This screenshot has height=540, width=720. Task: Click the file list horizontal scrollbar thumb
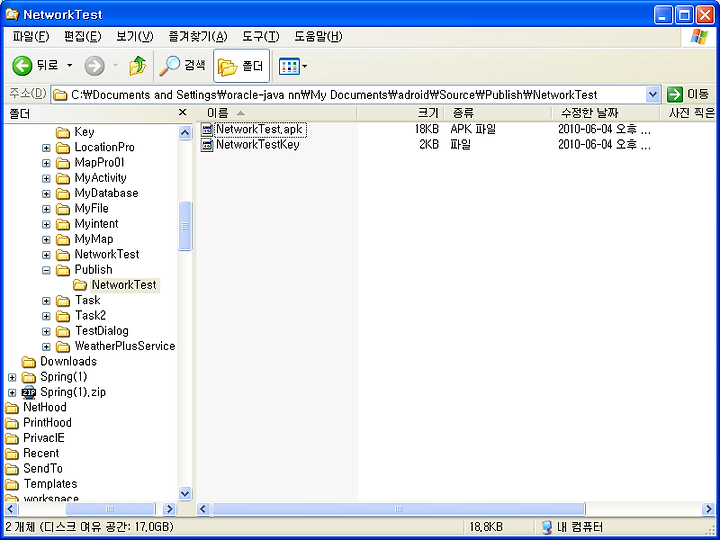[x=398, y=509]
